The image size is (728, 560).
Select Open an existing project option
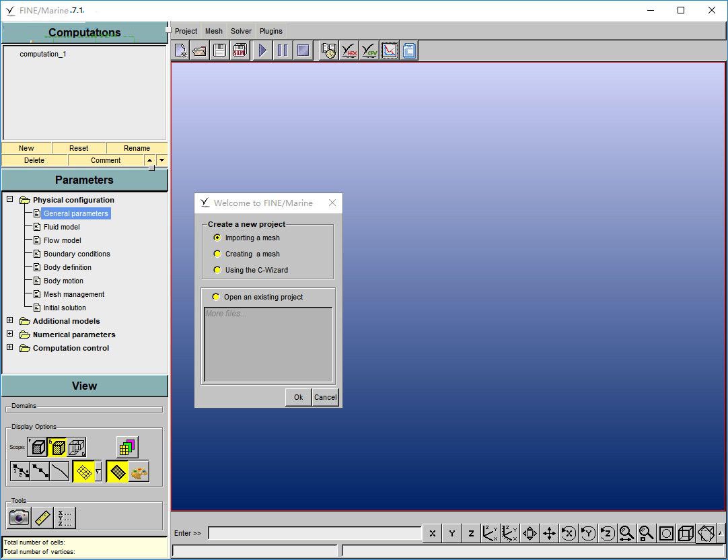click(x=216, y=297)
